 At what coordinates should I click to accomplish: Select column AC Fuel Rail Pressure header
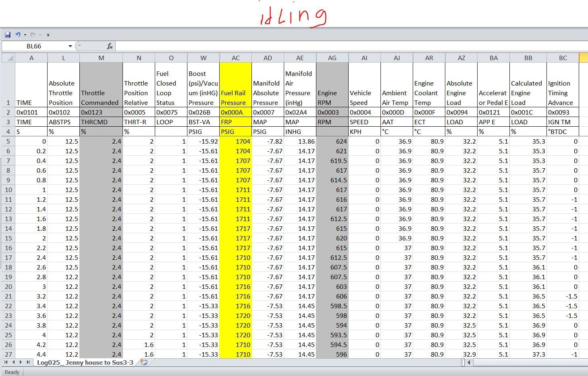[x=236, y=58]
